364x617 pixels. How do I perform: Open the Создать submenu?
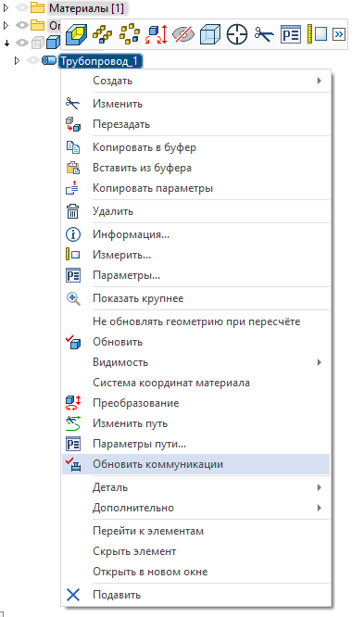[x=196, y=81]
